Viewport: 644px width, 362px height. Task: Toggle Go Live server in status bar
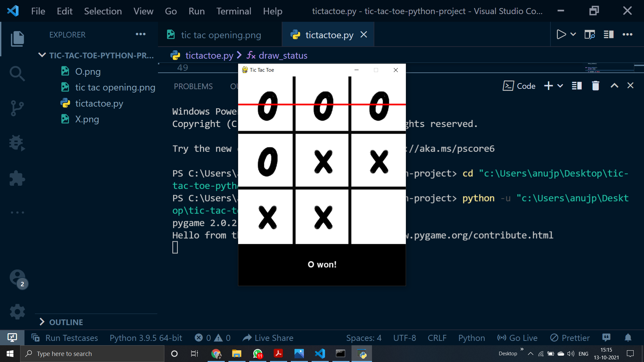pyautogui.click(x=517, y=338)
